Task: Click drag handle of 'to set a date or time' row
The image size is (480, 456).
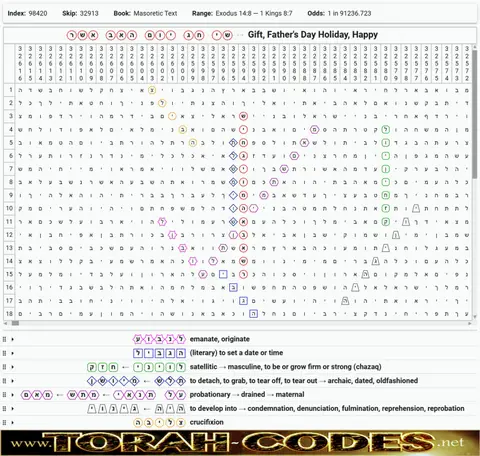Action: (x=4, y=353)
